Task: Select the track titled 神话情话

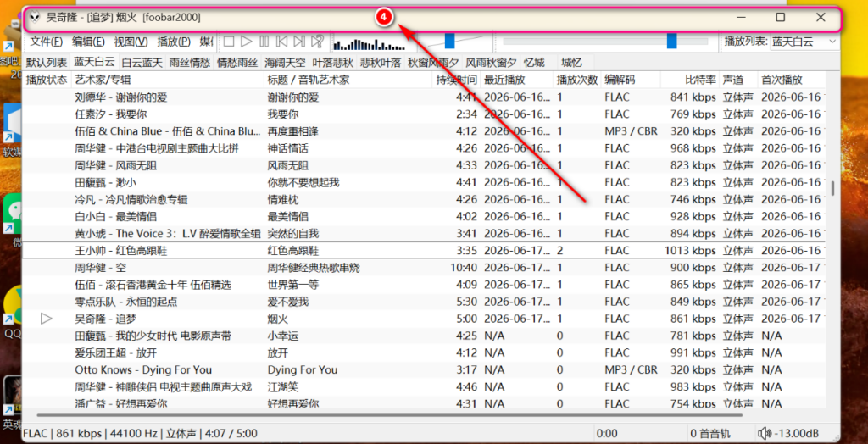Action: (425, 148)
